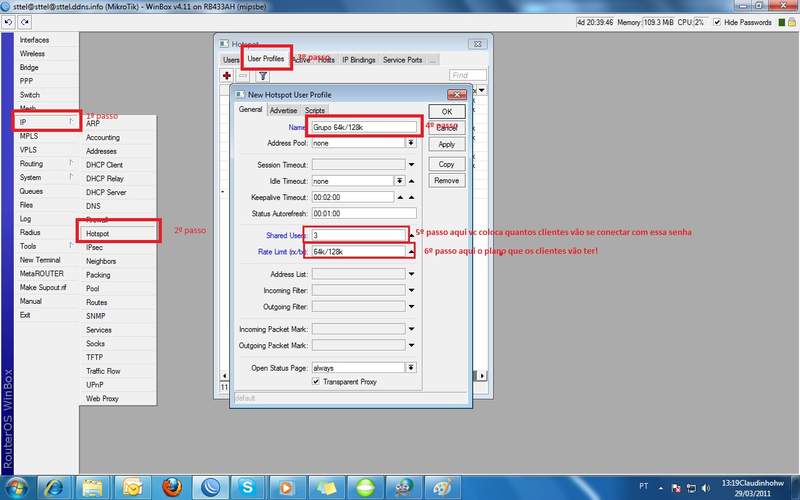
Task: Open the IP menu in sidebar
Action: pyautogui.click(x=47, y=122)
